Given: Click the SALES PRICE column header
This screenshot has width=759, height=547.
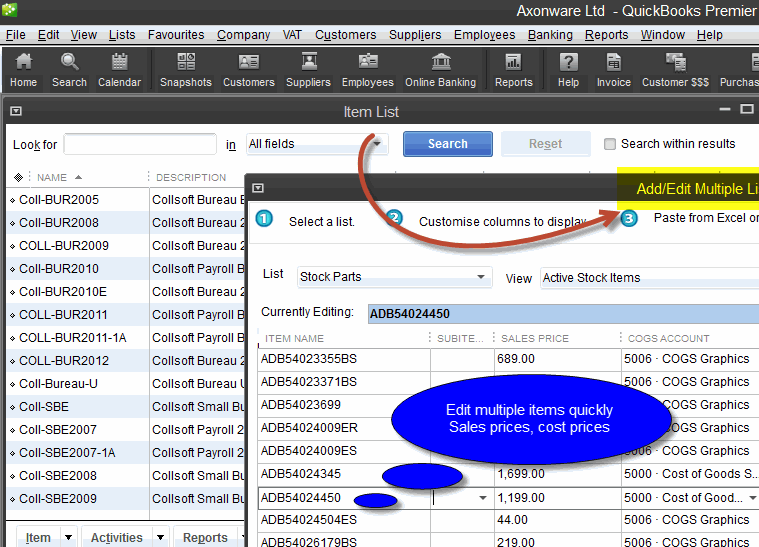Looking at the screenshot, I should (x=535, y=338).
